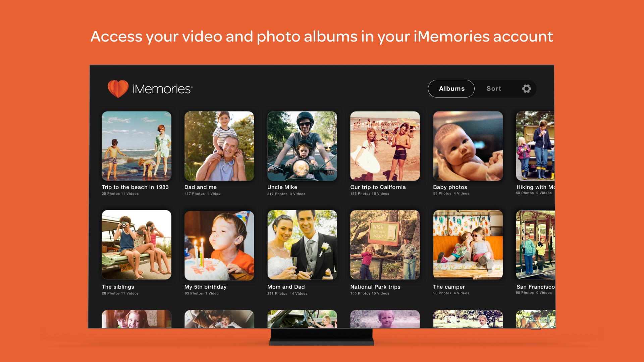Open the 'Trip to the beach in 1983' album

[x=136, y=146]
